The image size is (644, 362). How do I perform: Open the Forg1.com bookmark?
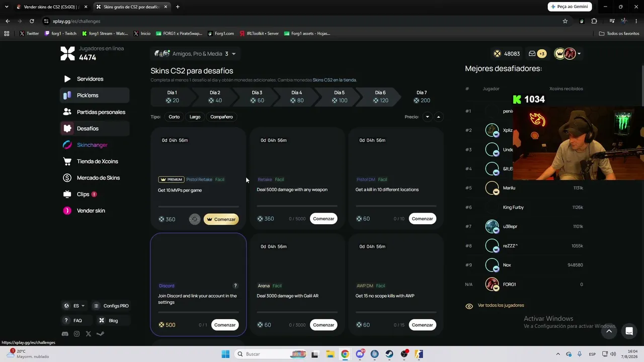[x=220, y=33]
